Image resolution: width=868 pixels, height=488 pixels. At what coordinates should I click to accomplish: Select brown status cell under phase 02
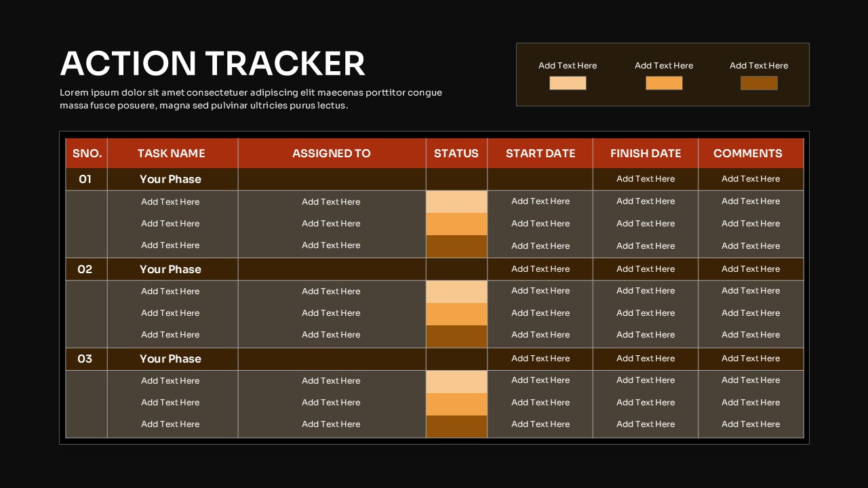click(456, 336)
